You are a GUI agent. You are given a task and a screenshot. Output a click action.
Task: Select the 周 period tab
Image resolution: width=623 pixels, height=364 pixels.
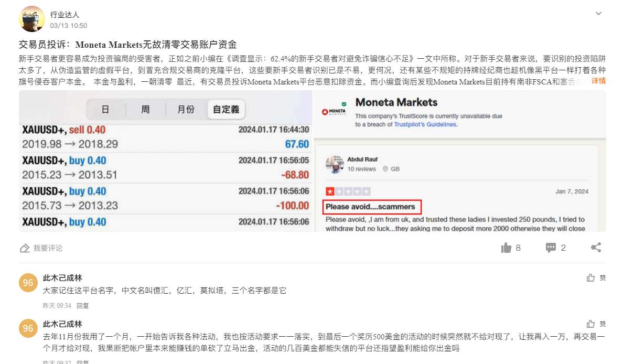pyautogui.click(x=145, y=109)
